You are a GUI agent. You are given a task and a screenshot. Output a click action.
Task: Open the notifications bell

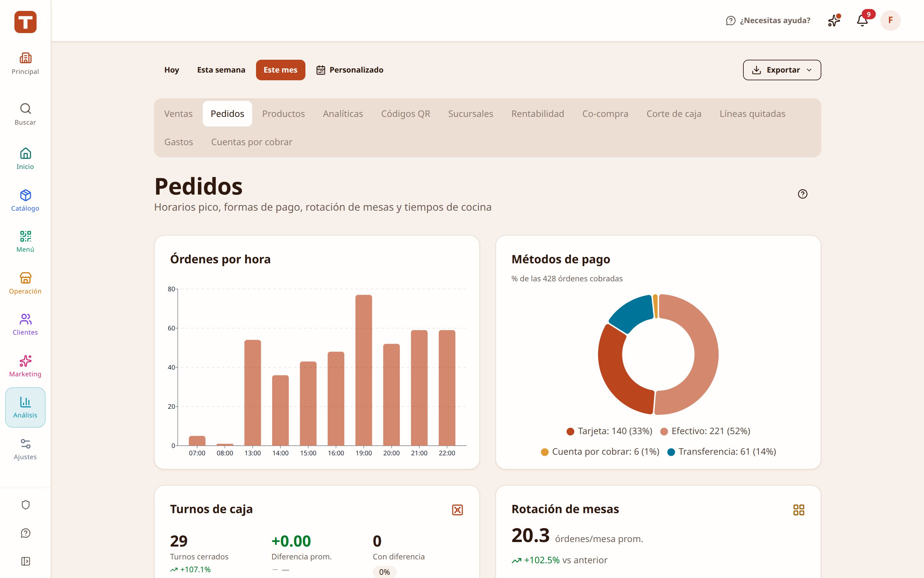point(862,20)
